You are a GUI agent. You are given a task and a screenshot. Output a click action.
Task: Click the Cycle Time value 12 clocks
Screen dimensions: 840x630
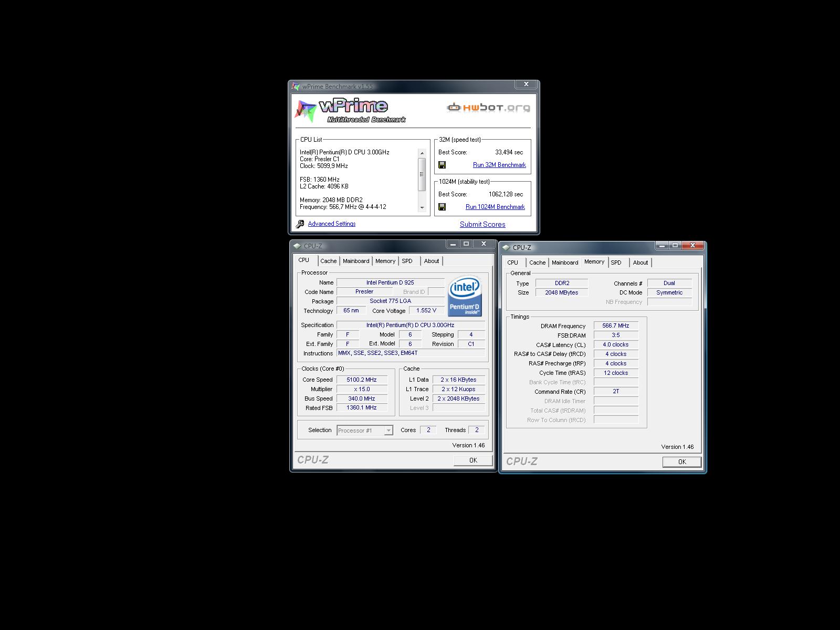click(616, 373)
